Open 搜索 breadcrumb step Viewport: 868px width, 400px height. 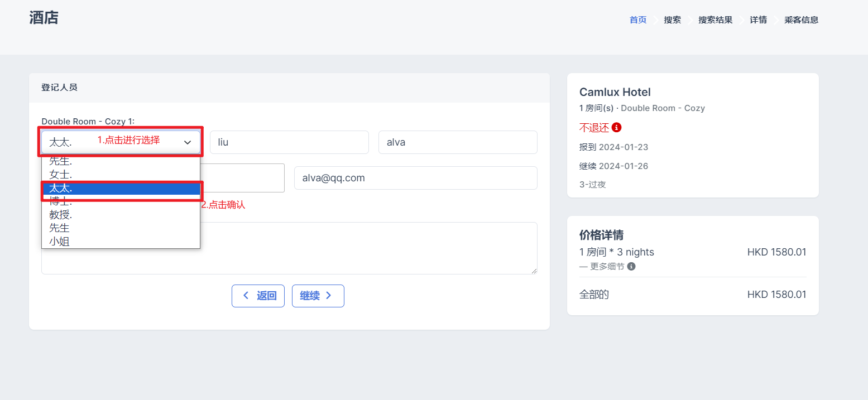pos(672,20)
